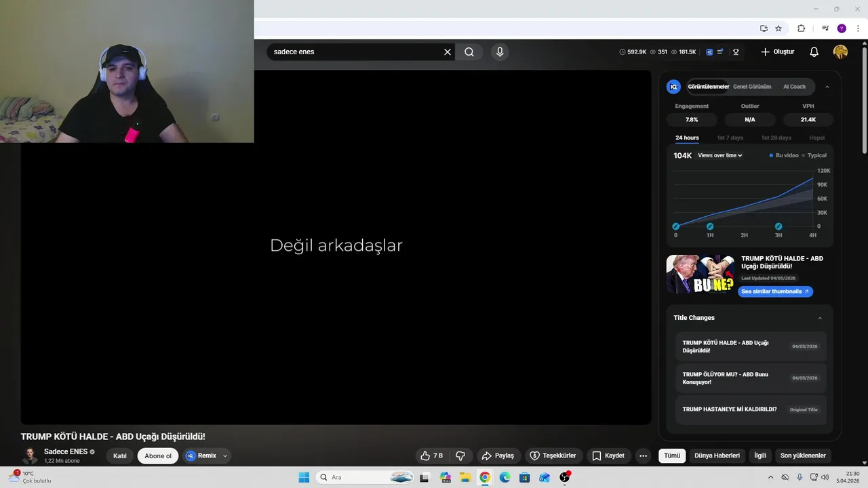
Task: Select the Görüntülenmeler tab
Action: coord(708,87)
